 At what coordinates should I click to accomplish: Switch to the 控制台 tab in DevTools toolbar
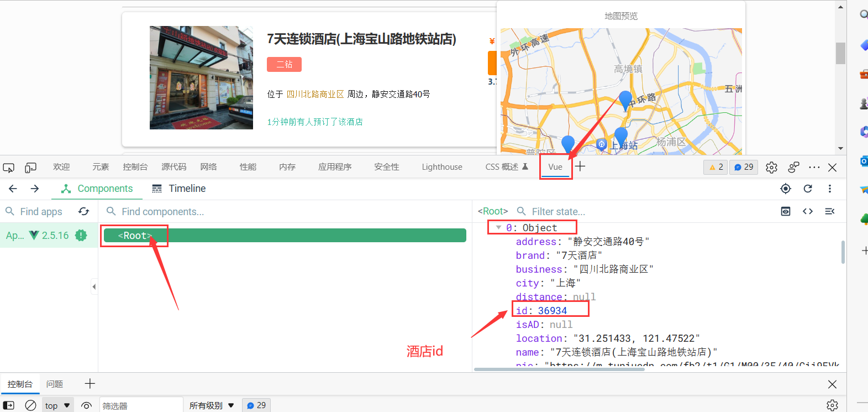point(135,167)
